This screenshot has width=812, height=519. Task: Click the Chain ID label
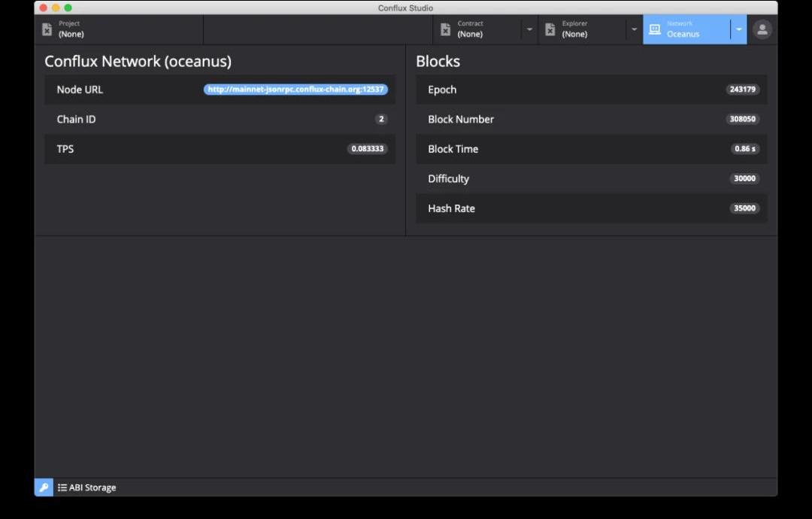(x=76, y=119)
